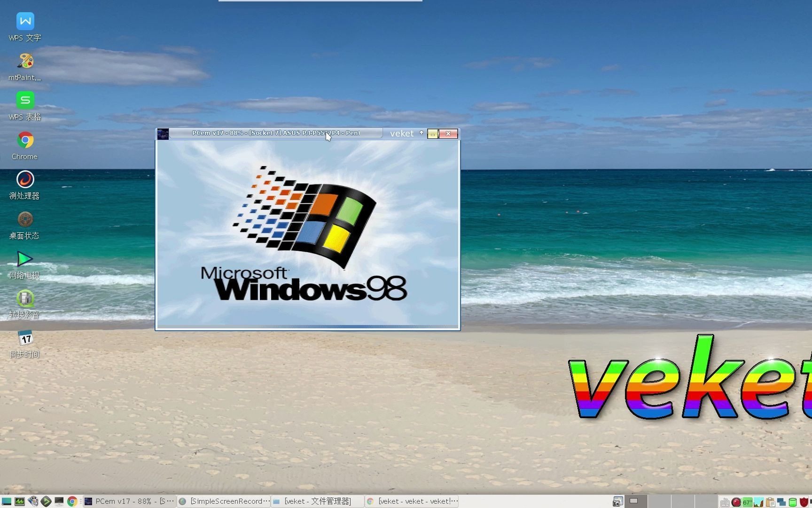This screenshot has height=508, width=812.
Task: Switch to PCem v17 taskbar window
Action: 129,501
